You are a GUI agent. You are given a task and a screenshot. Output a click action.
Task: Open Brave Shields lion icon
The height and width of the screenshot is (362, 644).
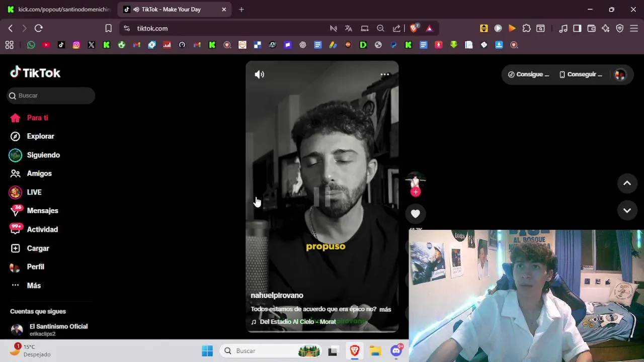point(414,28)
